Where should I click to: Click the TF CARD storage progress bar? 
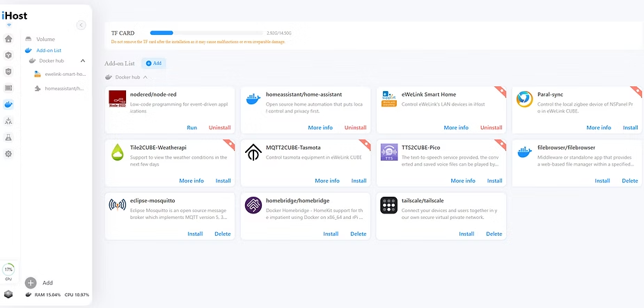(207, 33)
